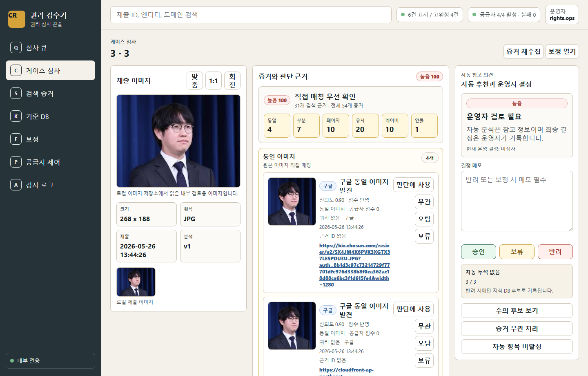Click 주의 후보 보기 button

pyautogui.click(x=517, y=311)
